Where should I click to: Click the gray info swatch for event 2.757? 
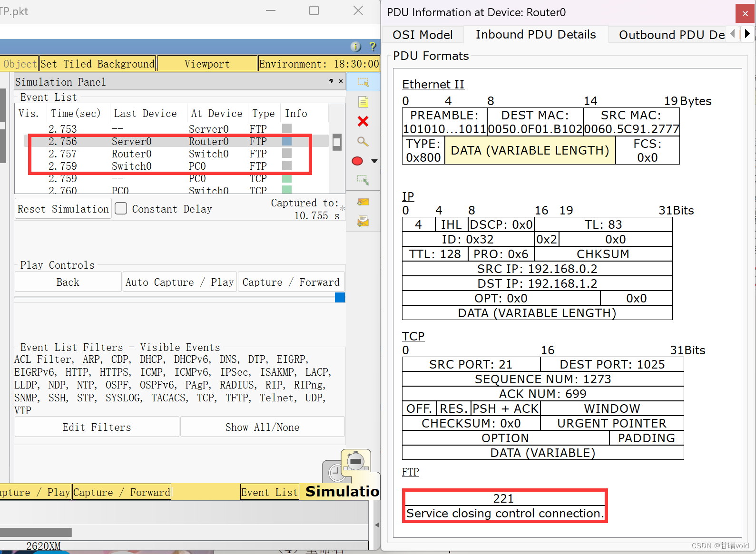tap(287, 153)
